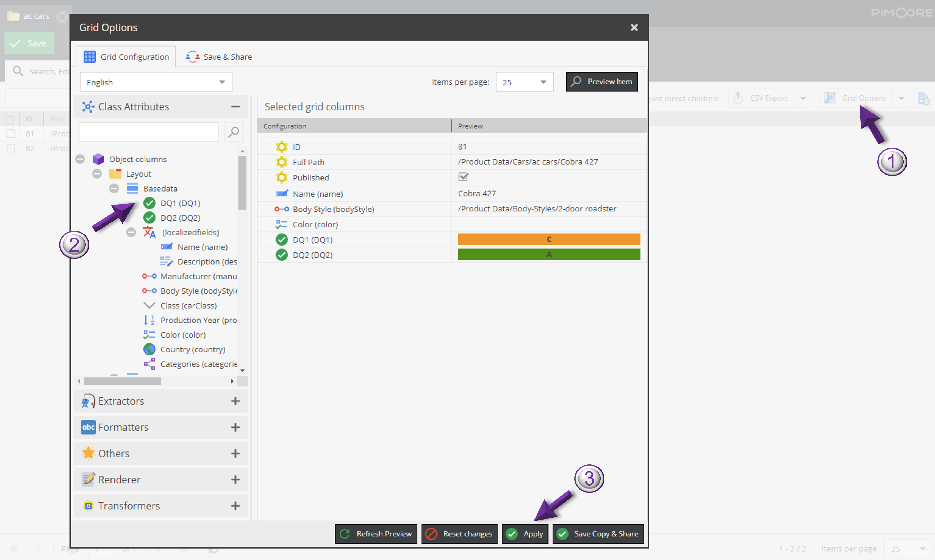This screenshot has height=560, width=935.
Task: Click Production Year numeric icon
Action: tap(150, 320)
